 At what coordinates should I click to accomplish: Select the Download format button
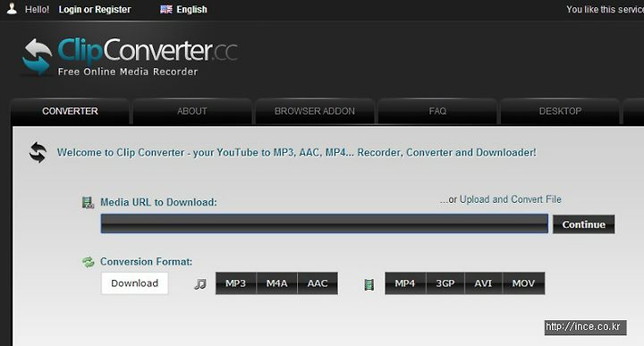click(135, 283)
